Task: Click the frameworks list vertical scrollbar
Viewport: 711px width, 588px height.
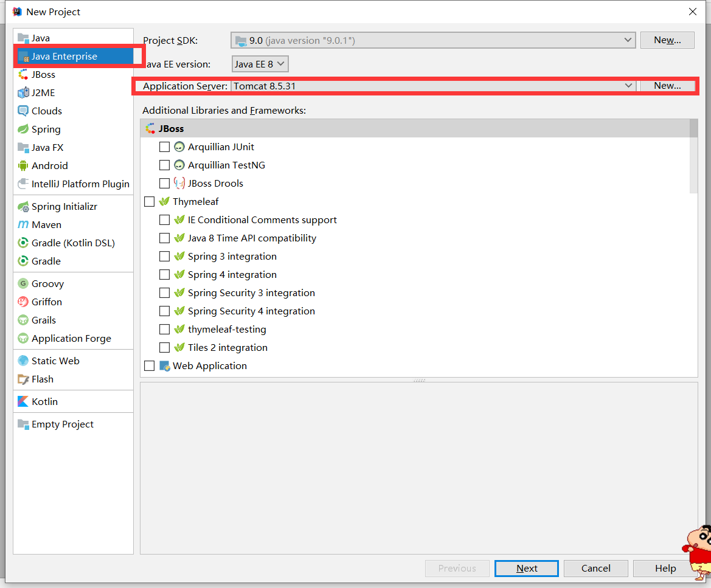Action: (x=693, y=156)
